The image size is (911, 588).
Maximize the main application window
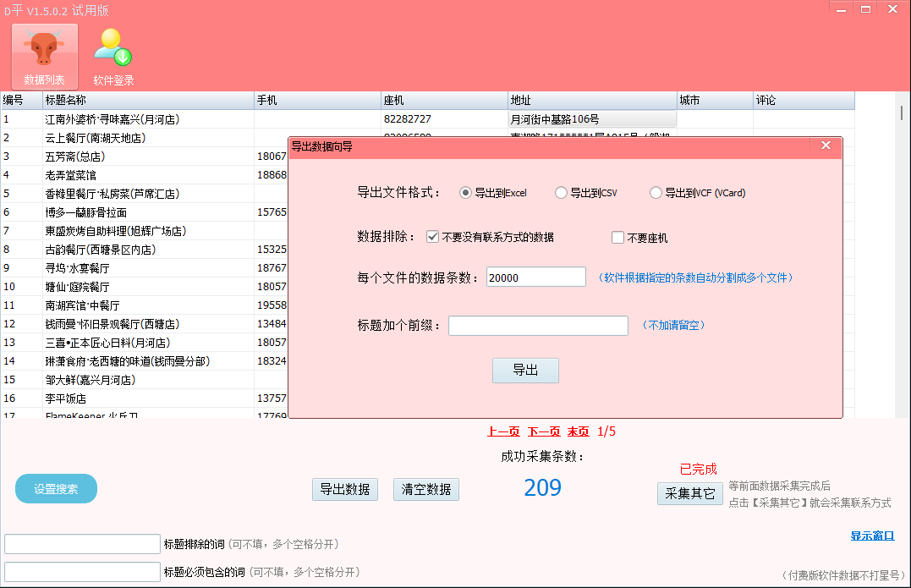865,9
